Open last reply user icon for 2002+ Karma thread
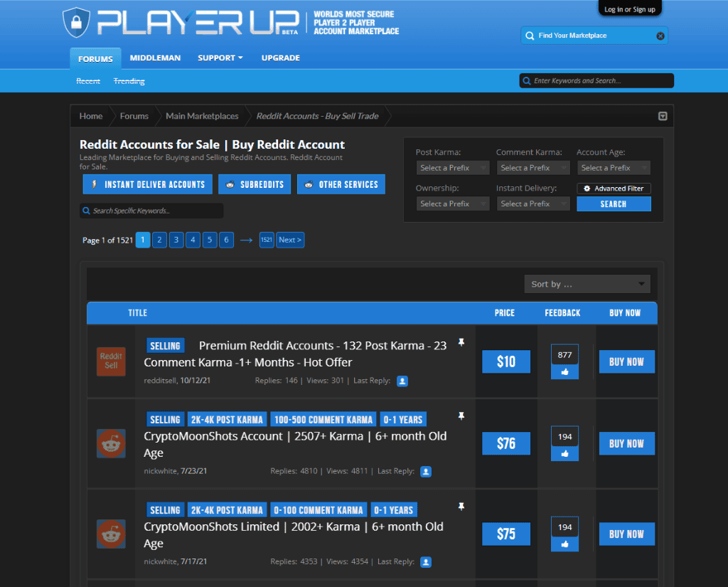This screenshot has height=587, width=728. point(425,562)
